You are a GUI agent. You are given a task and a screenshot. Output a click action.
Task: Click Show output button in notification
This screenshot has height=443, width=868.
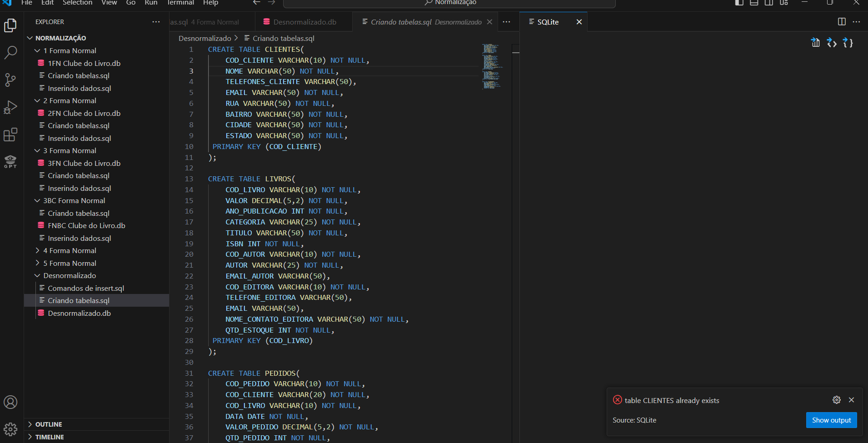[x=831, y=420]
